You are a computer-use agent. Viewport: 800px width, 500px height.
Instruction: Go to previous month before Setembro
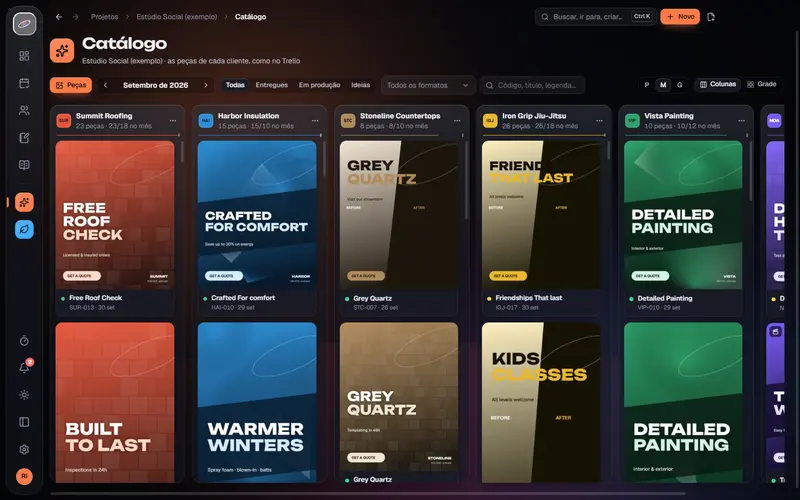pyautogui.click(x=106, y=85)
